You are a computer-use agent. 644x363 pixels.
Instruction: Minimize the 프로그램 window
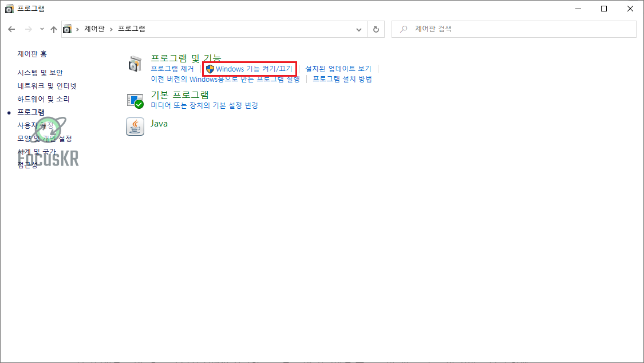578,9
